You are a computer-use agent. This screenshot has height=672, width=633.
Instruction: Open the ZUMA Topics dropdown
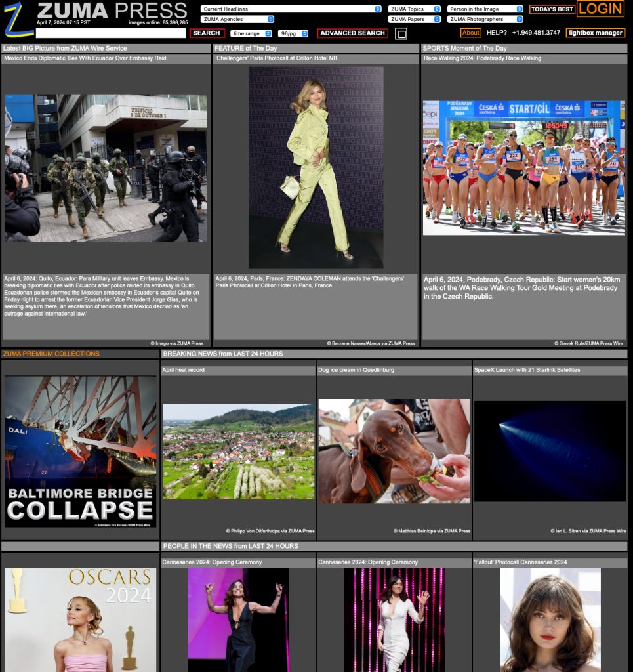[414, 9]
